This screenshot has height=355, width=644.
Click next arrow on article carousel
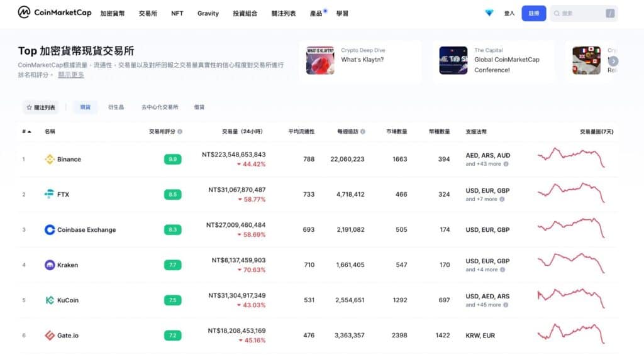pyautogui.click(x=613, y=61)
